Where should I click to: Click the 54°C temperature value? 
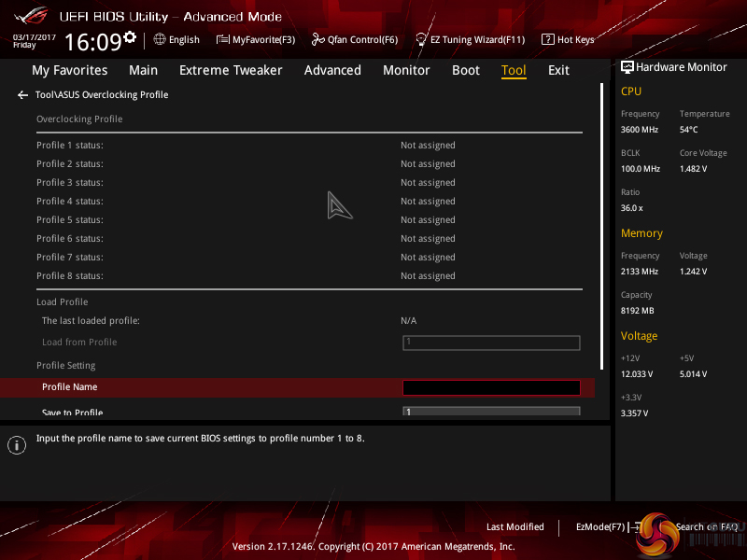[688, 130]
